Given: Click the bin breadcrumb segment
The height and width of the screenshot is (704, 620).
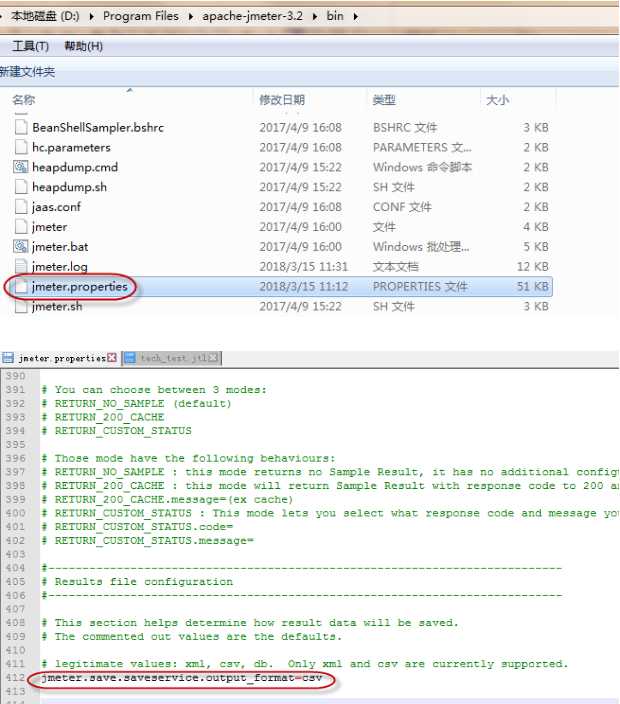Looking at the screenshot, I should click(335, 16).
